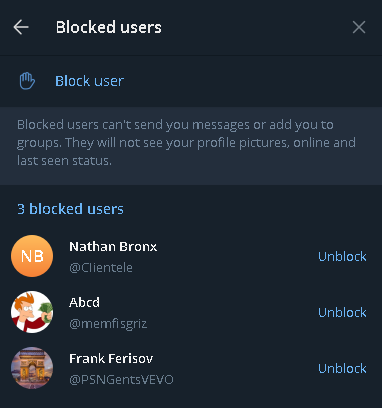Select the Frank Ferisov name
Image resolution: width=382 pixels, height=408 pixels.
(111, 358)
